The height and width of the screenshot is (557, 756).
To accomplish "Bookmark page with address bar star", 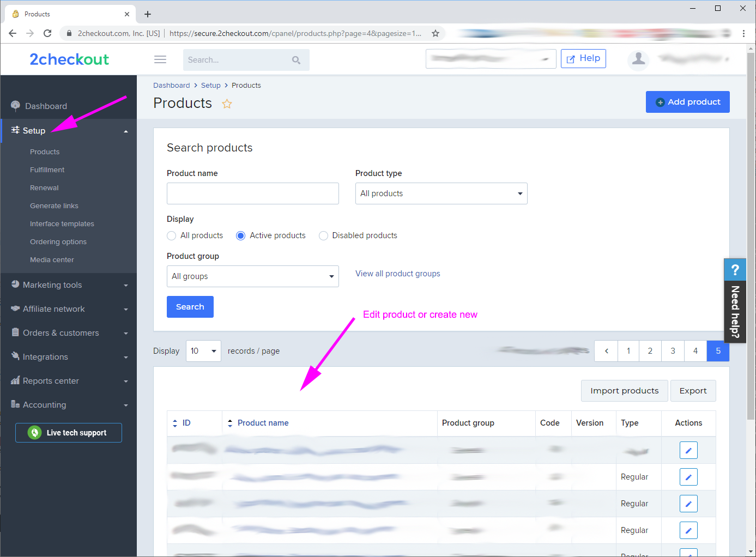I will click(x=436, y=33).
